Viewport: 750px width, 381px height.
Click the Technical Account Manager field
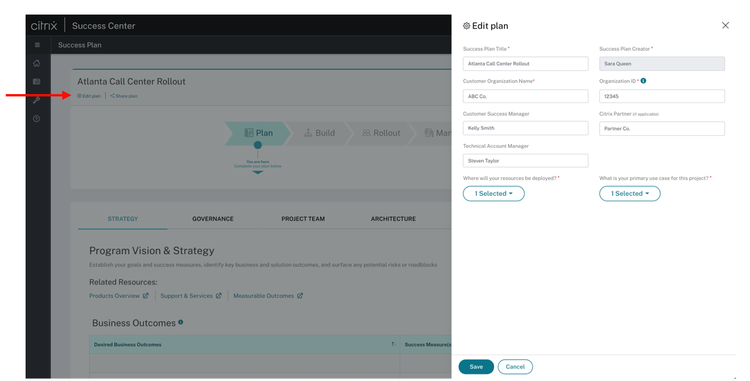(525, 161)
